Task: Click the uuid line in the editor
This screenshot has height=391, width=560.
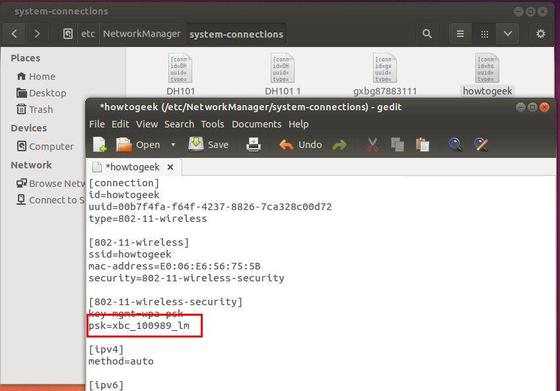Action: point(210,207)
